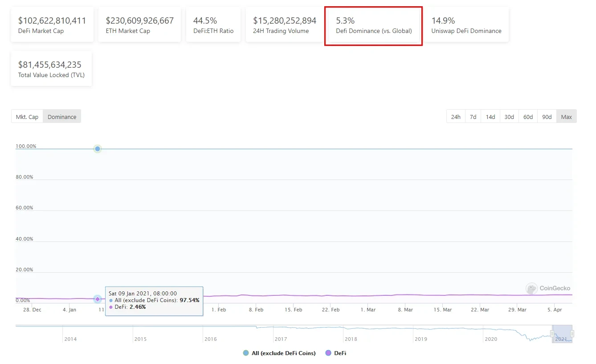Set chart range to 60d
596x364 pixels.
click(528, 117)
